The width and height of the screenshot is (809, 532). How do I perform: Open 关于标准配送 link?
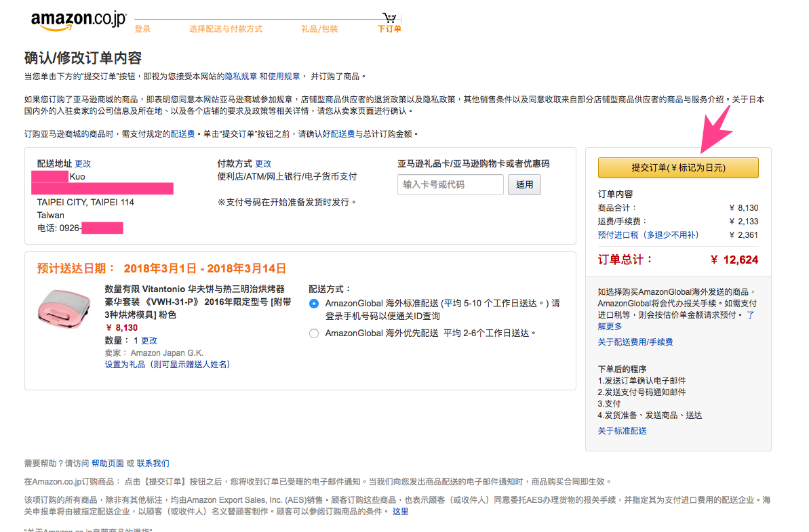tap(623, 431)
